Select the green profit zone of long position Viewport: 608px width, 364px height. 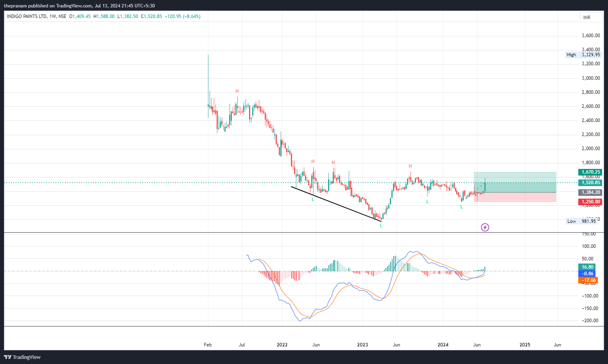pyautogui.click(x=515, y=182)
